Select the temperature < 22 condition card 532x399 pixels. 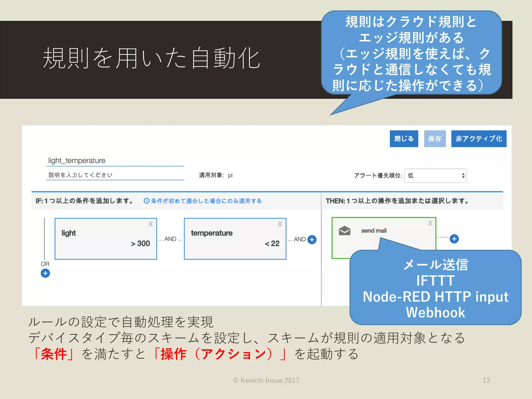pyautogui.click(x=235, y=239)
